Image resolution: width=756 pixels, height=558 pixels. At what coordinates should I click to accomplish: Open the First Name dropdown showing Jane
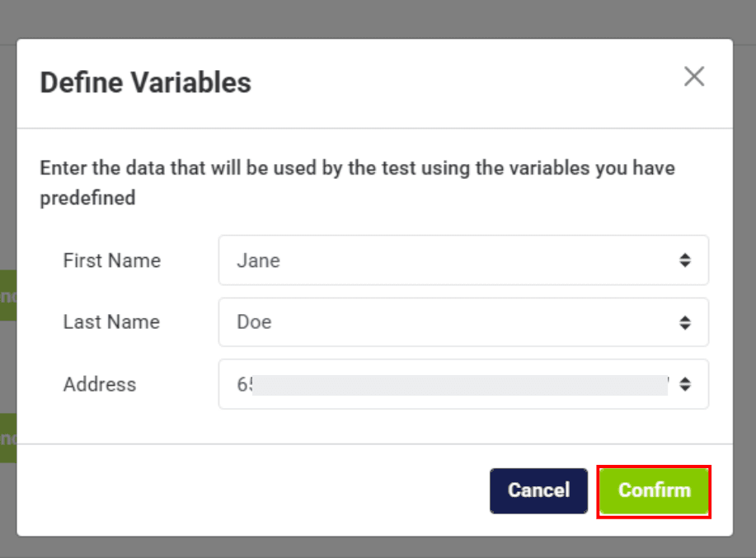click(463, 260)
